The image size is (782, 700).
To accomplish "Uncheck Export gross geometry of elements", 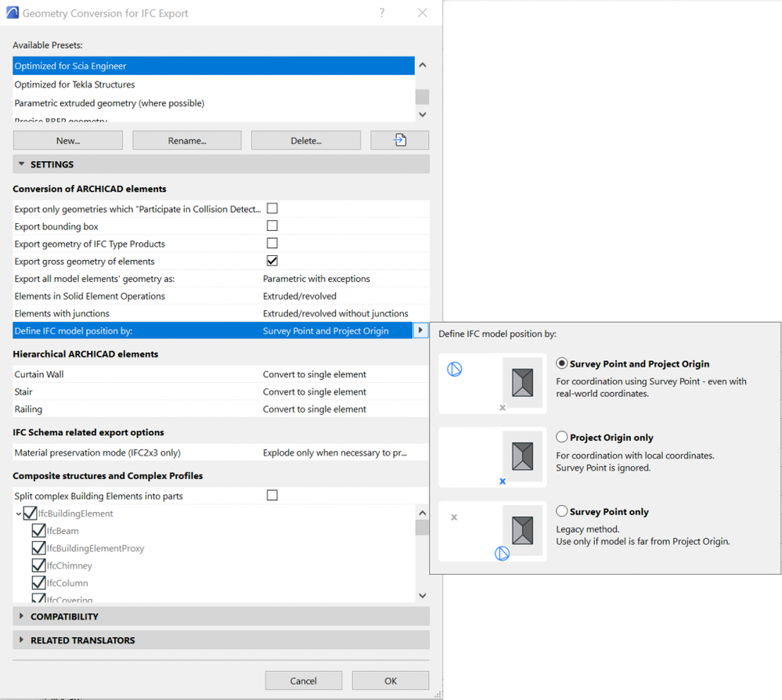I will (x=272, y=261).
